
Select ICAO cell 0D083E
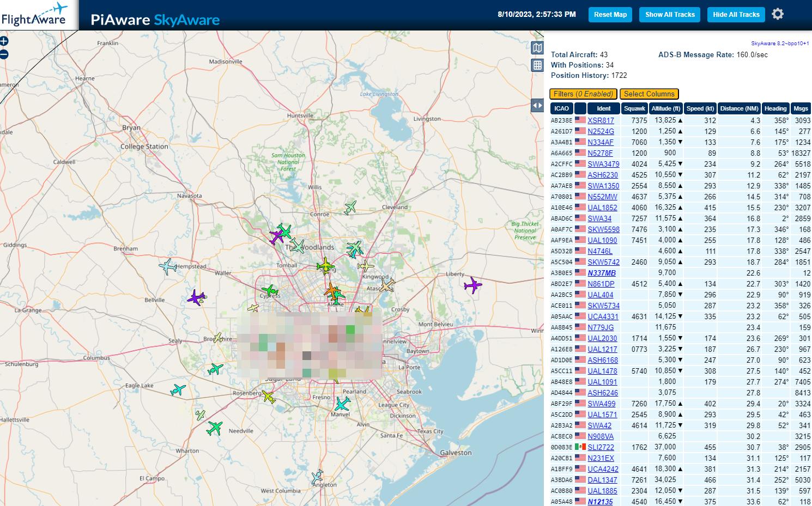click(x=561, y=447)
